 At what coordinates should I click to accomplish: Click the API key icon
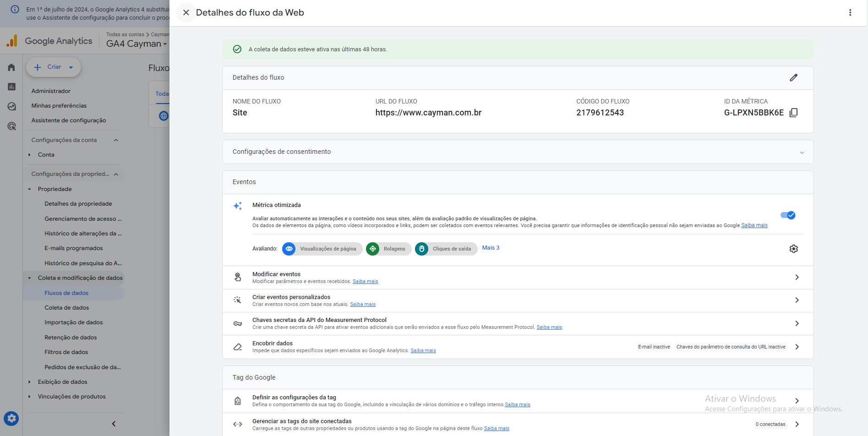[x=238, y=323]
